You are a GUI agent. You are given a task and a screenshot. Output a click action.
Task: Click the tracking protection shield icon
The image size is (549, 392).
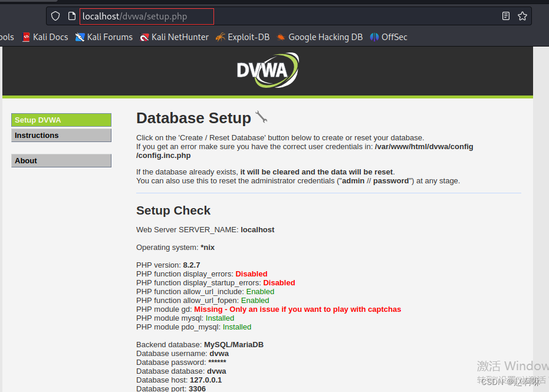[55, 16]
